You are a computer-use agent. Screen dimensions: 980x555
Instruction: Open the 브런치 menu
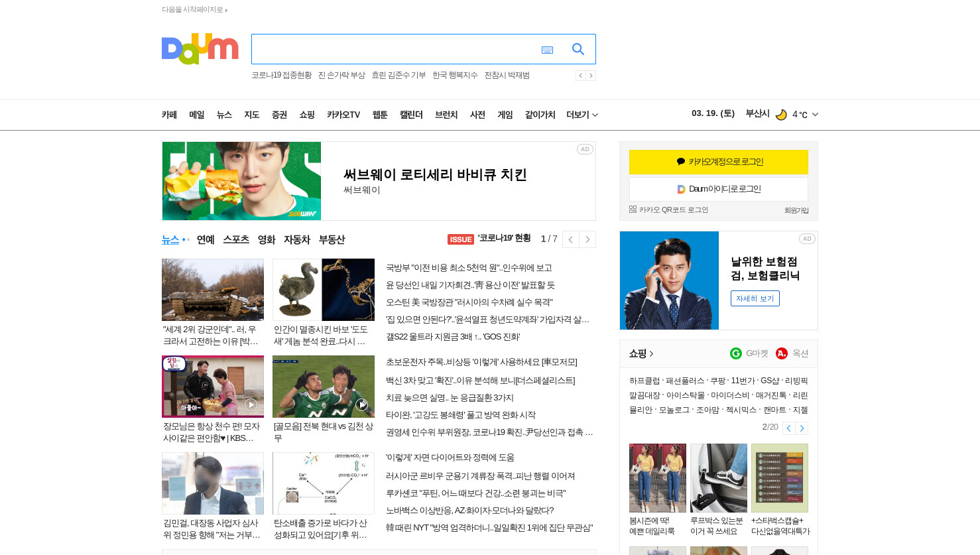(446, 115)
